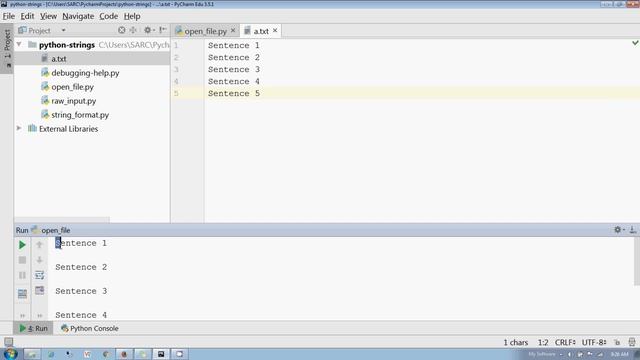640x360 pixels.
Task: Open the Code menu
Action: (x=109, y=16)
